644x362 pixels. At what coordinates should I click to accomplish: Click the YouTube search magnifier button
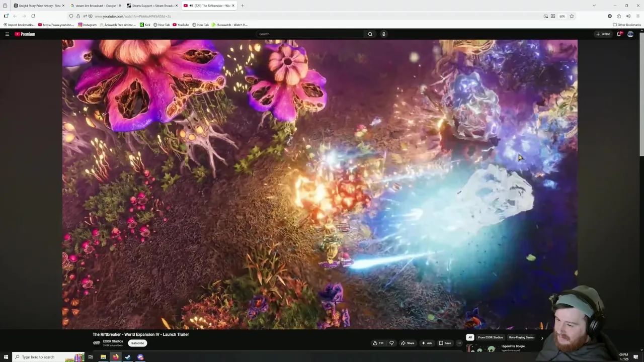tap(370, 34)
